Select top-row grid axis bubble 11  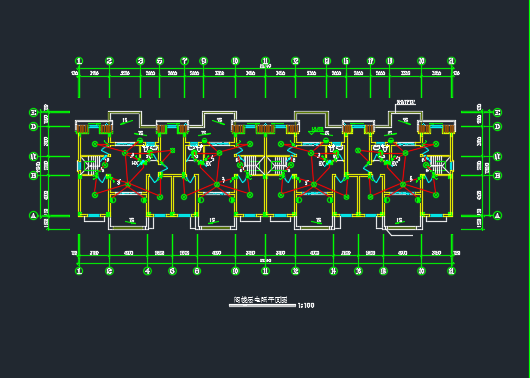(265, 61)
